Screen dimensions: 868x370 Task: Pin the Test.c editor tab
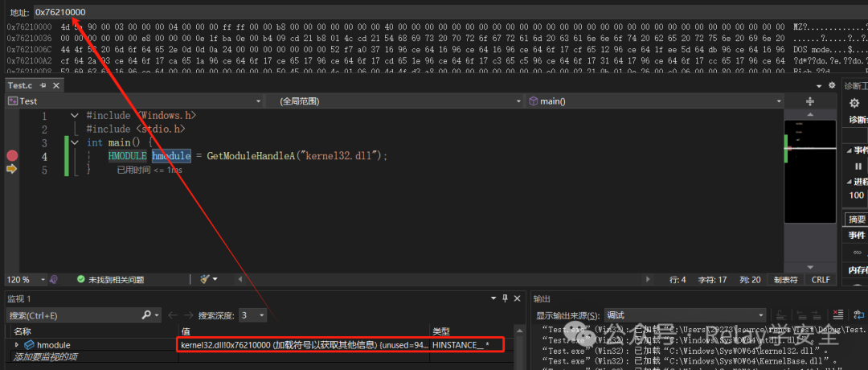point(43,86)
